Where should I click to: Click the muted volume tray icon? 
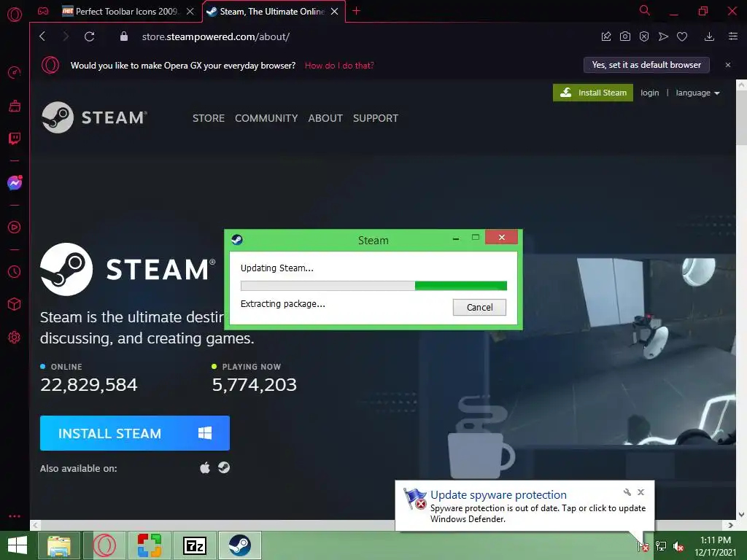678,546
